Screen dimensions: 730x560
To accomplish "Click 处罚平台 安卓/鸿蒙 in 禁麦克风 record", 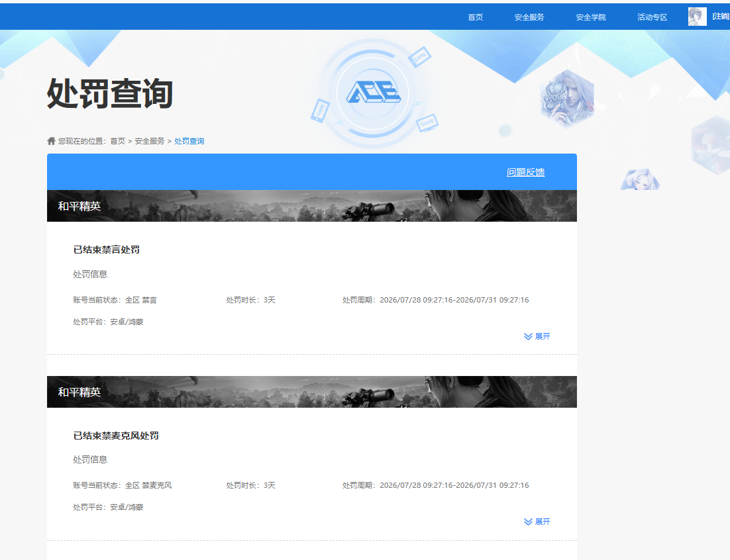I will pyautogui.click(x=108, y=507).
